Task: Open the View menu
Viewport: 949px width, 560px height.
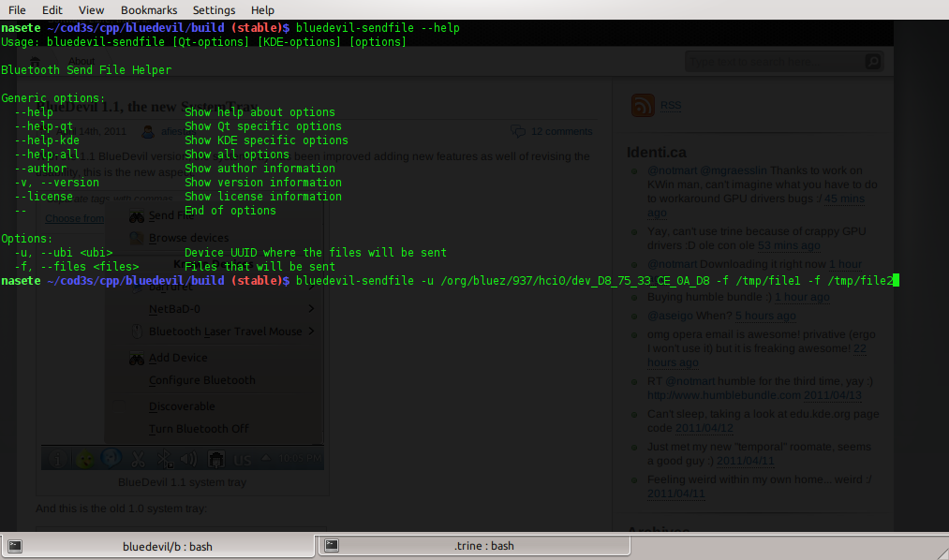Action: pyautogui.click(x=92, y=10)
